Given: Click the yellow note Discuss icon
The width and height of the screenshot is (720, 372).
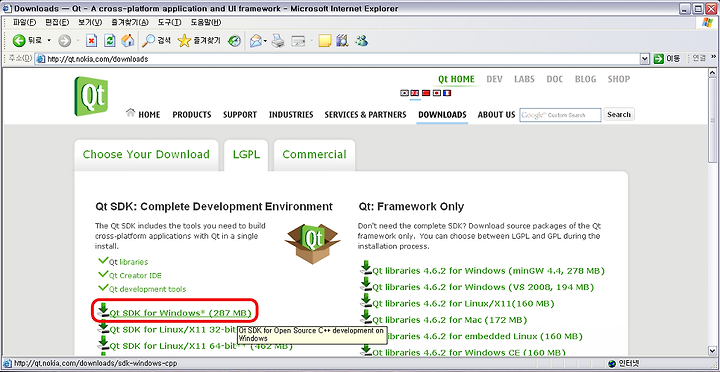Looking at the screenshot, I should [325, 41].
